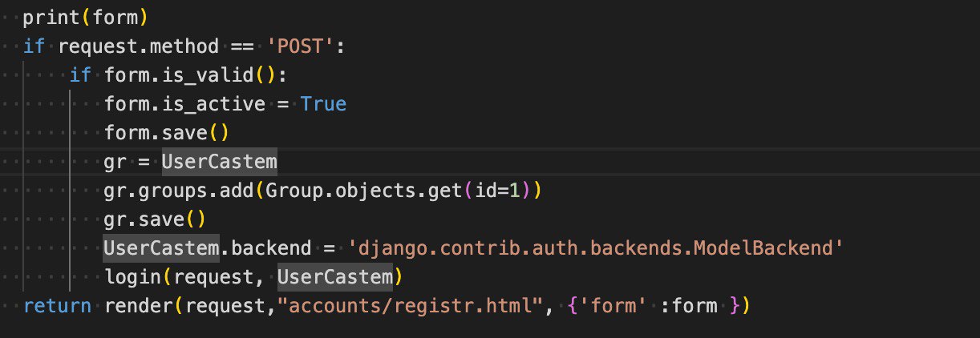
Task: Click UserCastem argument inside login call
Action: coord(334,278)
